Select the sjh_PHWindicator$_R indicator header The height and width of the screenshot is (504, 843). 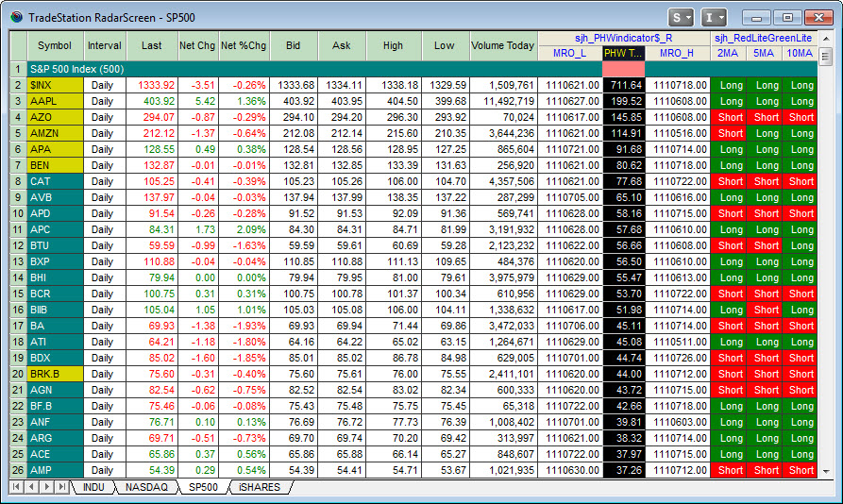(x=624, y=38)
